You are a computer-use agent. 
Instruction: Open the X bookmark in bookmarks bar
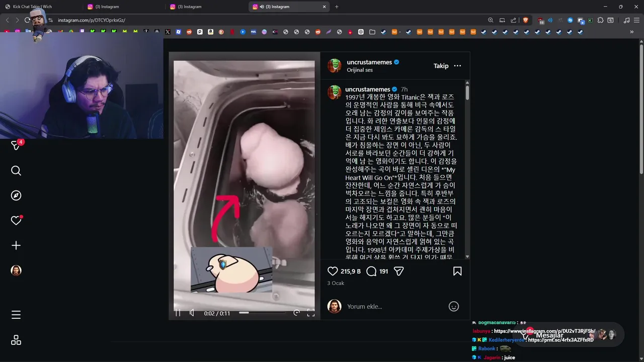pyautogui.click(x=168, y=32)
